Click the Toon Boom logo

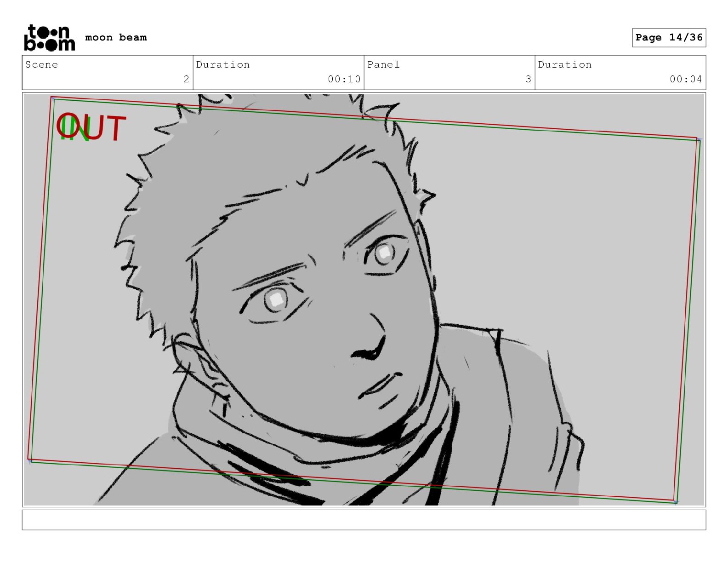coord(49,37)
